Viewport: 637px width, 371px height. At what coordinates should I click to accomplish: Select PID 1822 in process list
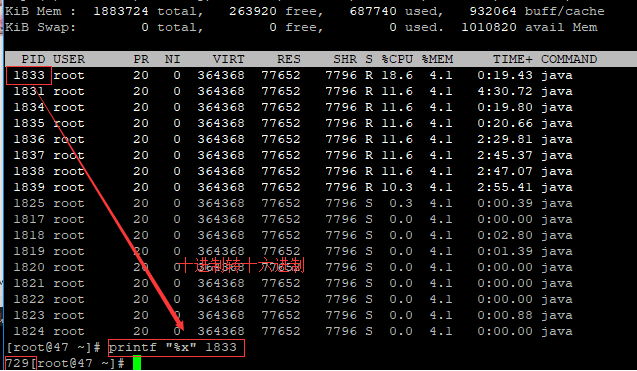(x=29, y=299)
